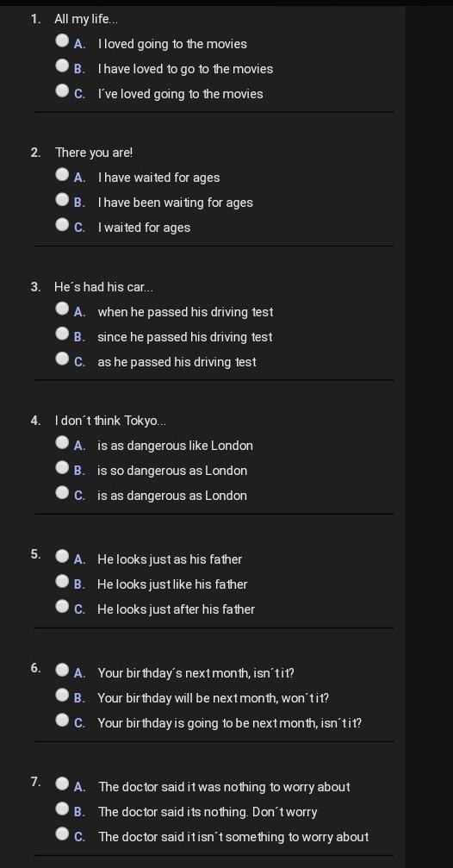Choose 'The doctor said its nothing. Don't worry'

pos(62,809)
